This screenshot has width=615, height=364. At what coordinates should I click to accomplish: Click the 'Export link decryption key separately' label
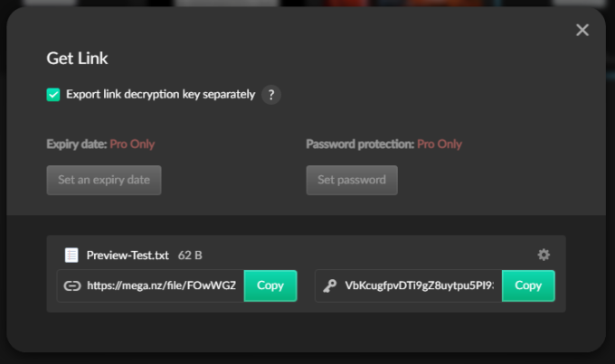[160, 94]
